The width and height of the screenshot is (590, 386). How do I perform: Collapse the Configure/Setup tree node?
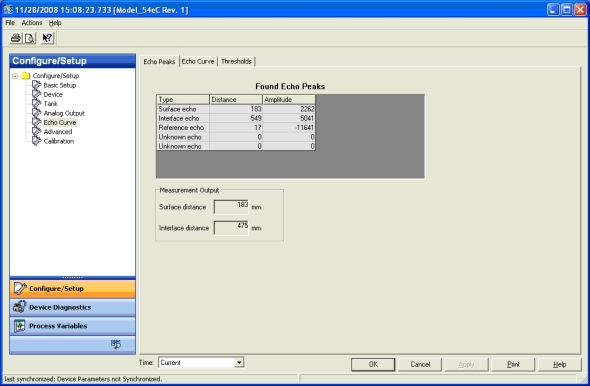15,76
